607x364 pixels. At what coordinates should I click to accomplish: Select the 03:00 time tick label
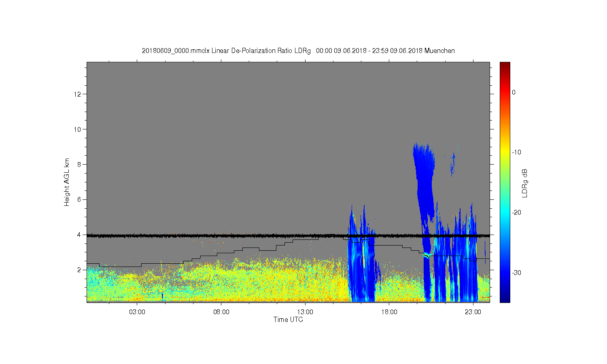(137, 312)
